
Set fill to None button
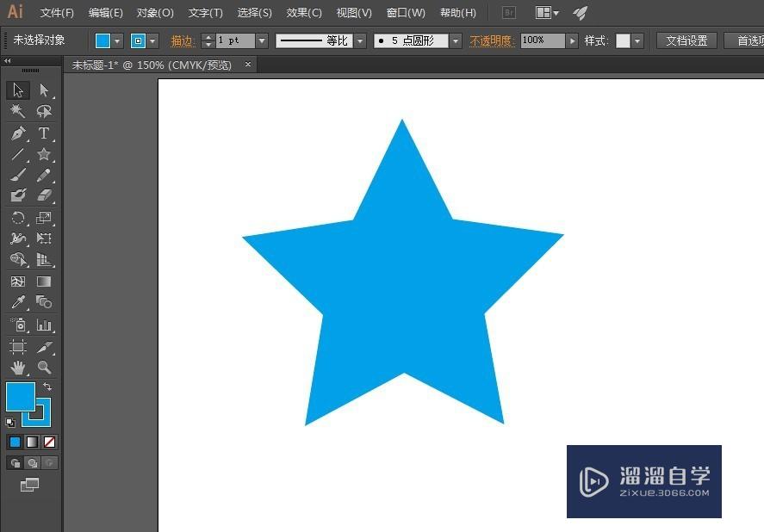coord(49,442)
